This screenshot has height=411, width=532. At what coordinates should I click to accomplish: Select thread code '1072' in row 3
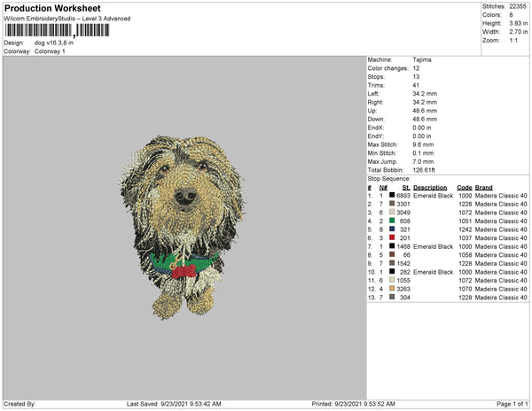465,213
